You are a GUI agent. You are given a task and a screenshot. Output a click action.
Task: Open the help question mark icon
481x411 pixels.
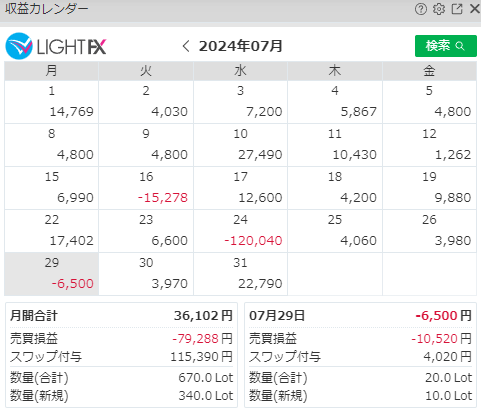coord(421,9)
